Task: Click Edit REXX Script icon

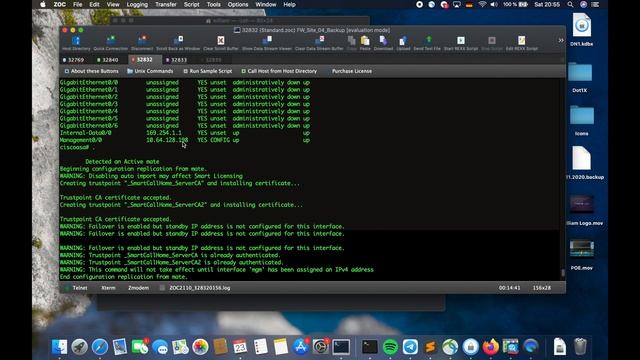Action: point(522,43)
